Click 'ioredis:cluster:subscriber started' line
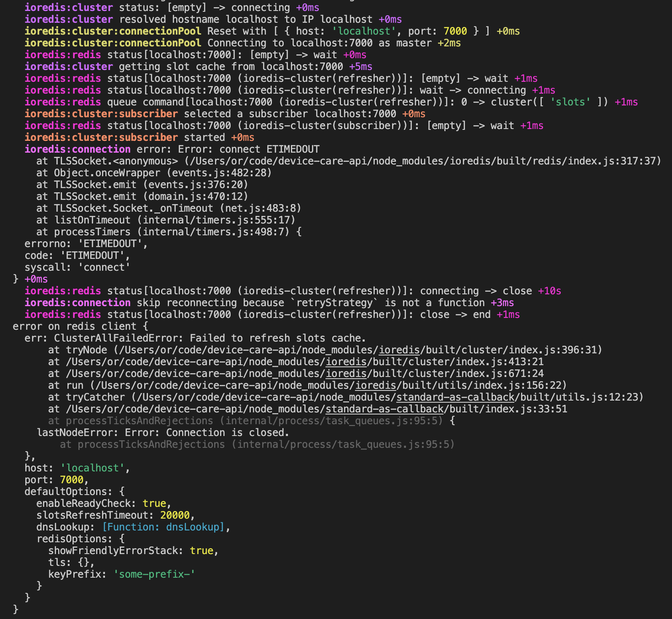672x619 pixels. click(140, 137)
